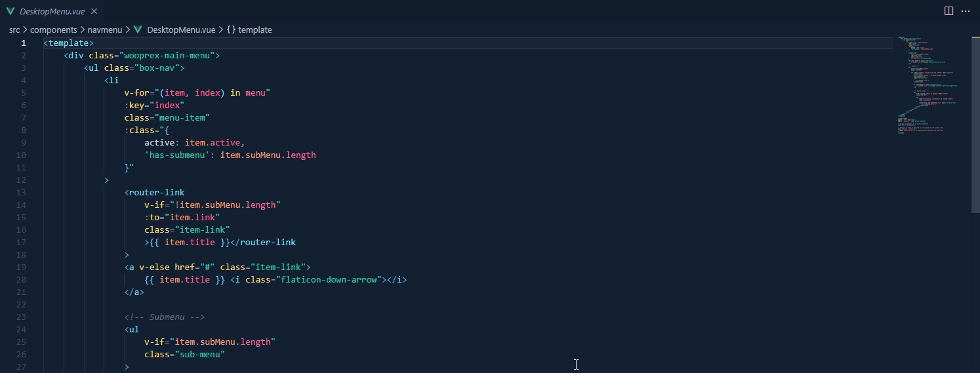The width and height of the screenshot is (980, 373).
Task: Select the DesktopMenu.vue editor tab
Action: pyautogui.click(x=52, y=12)
